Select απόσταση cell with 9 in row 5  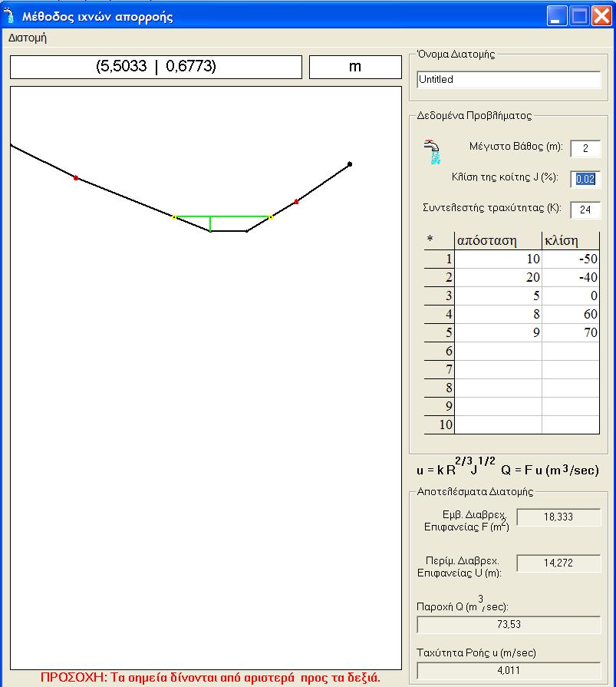(x=498, y=332)
